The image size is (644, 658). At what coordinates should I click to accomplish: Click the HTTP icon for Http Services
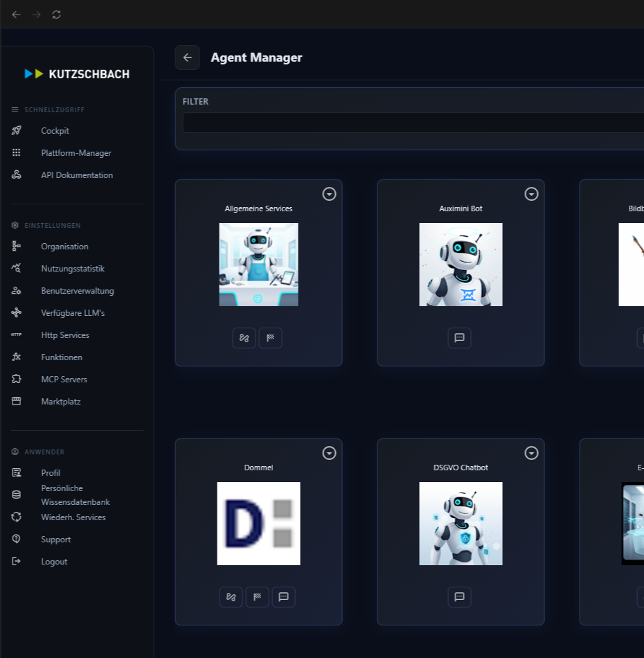coord(17,335)
